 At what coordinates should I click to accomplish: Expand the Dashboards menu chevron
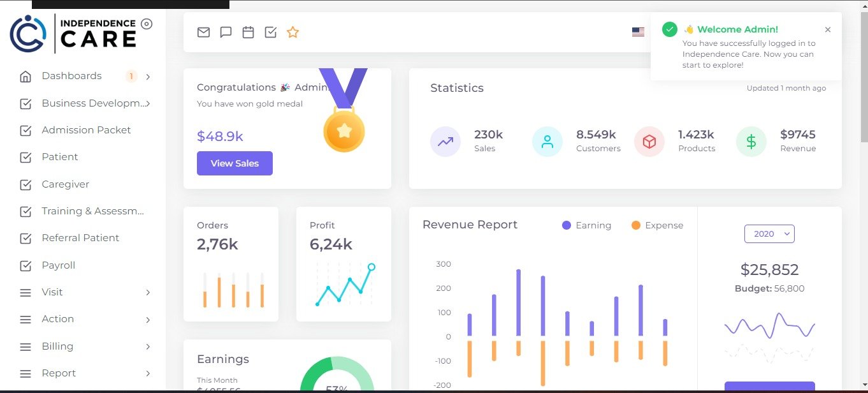(148, 77)
